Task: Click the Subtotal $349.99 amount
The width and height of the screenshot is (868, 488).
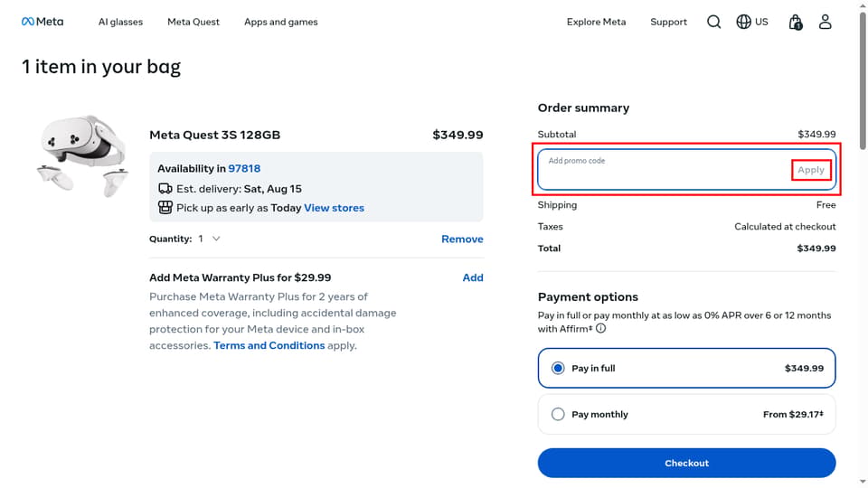Action: 816,135
